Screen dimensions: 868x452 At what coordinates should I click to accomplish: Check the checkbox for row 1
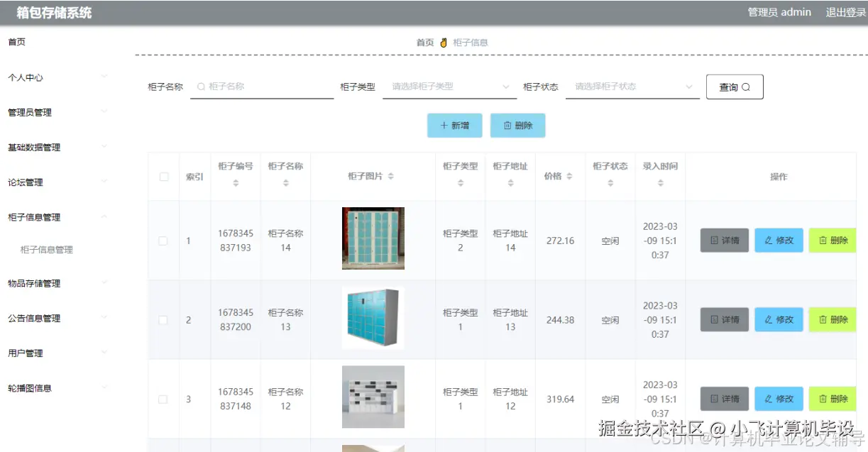[163, 240]
